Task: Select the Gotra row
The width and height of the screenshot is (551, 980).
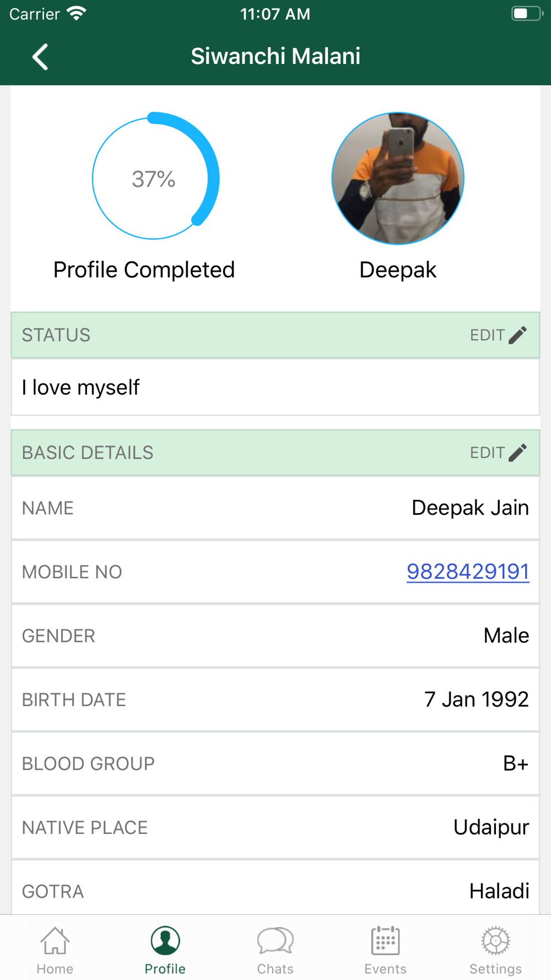Action: tap(275, 890)
